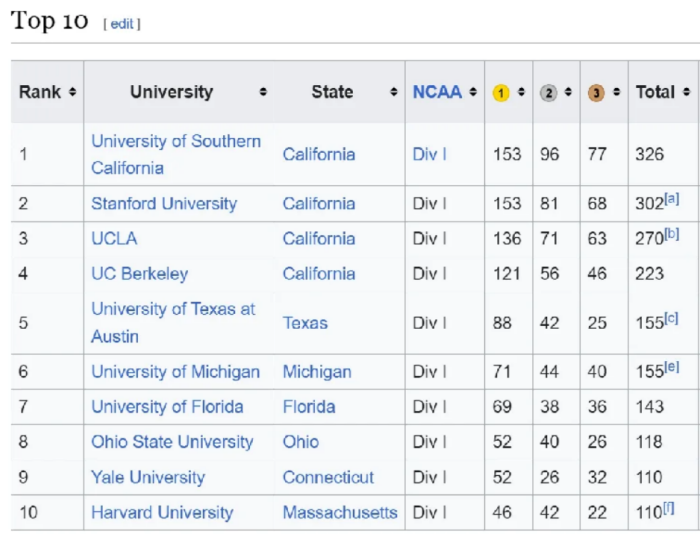Click footnote [a] next to 302
Screen dimensions: 700x537
(x=672, y=198)
